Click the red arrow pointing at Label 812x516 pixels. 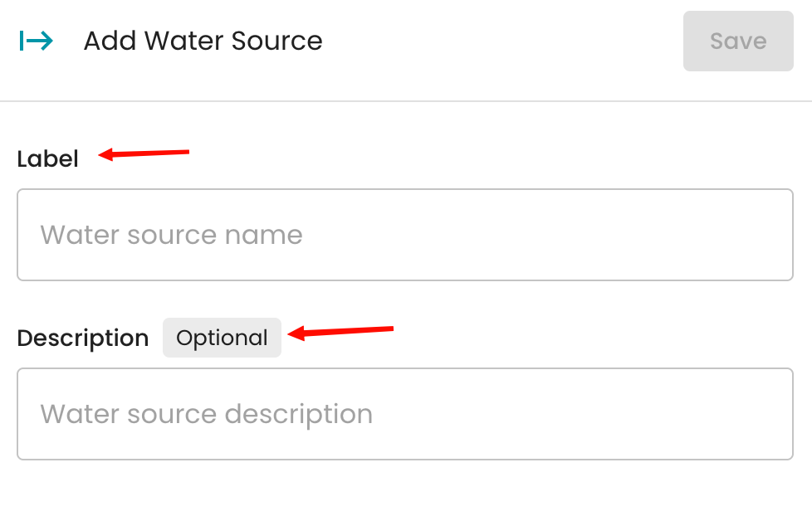coord(144,153)
